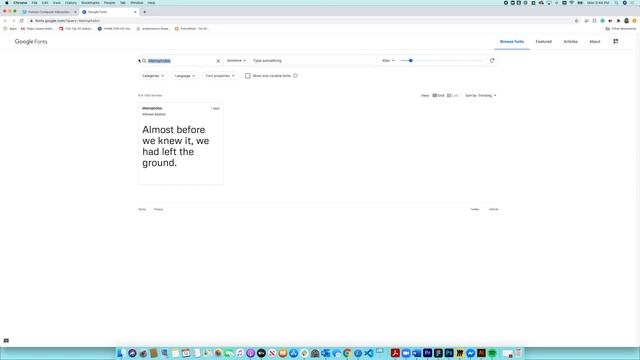
Task: Bookmark this page with the star icon
Action: coord(576,20)
